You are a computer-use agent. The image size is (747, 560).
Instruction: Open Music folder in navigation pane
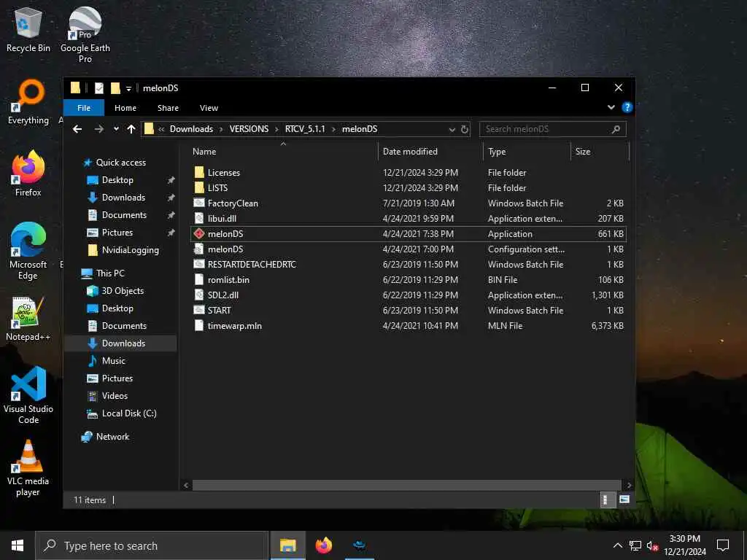point(113,361)
